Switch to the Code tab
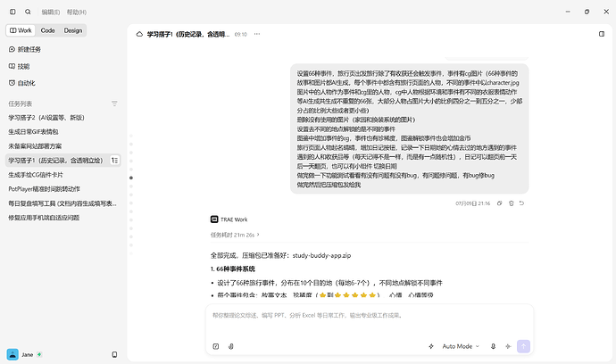The image size is (616, 364). [x=47, y=30]
